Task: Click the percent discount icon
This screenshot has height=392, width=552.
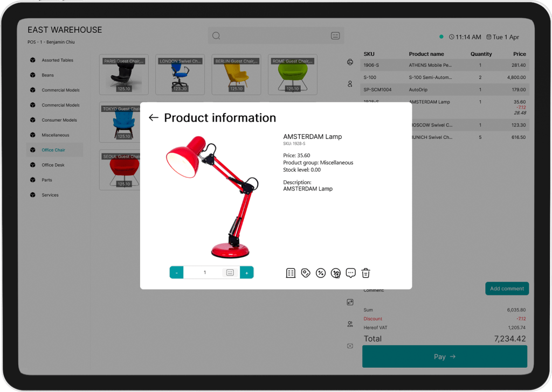Action: point(321,273)
